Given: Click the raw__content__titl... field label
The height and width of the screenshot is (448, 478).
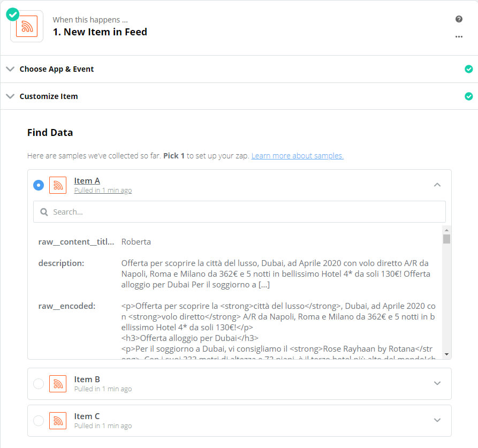Looking at the screenshot, I should pos(76,242).
